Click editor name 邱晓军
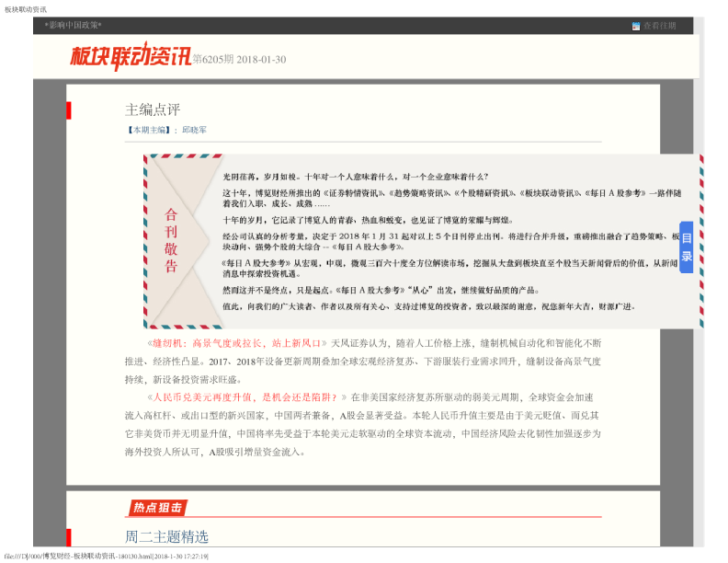This screenshot has width=728, height=563. [x=194, y=130]
